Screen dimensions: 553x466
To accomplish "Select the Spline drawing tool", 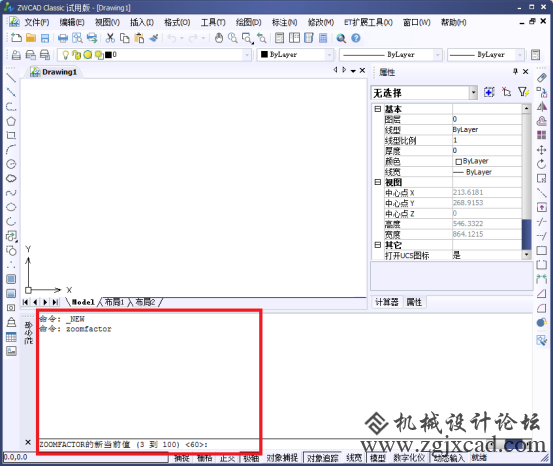I will (x=11, y=193).
